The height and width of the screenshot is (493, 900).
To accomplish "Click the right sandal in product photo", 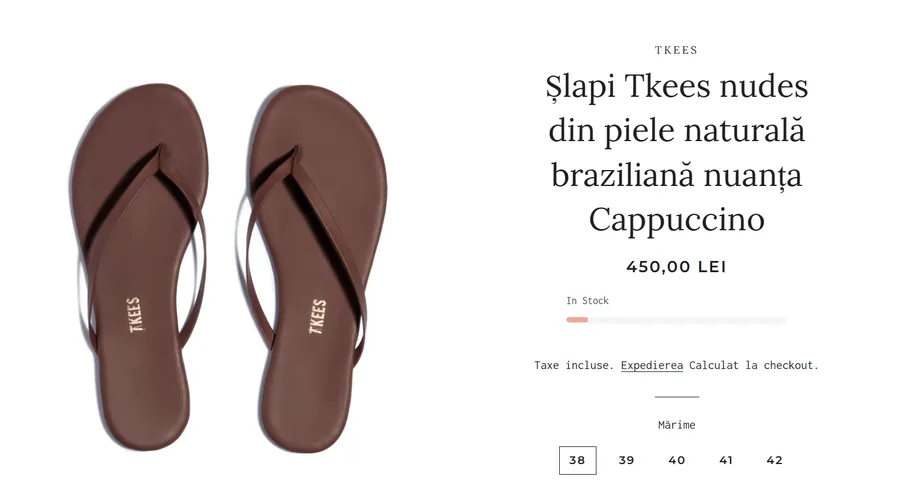I will 317,269.
